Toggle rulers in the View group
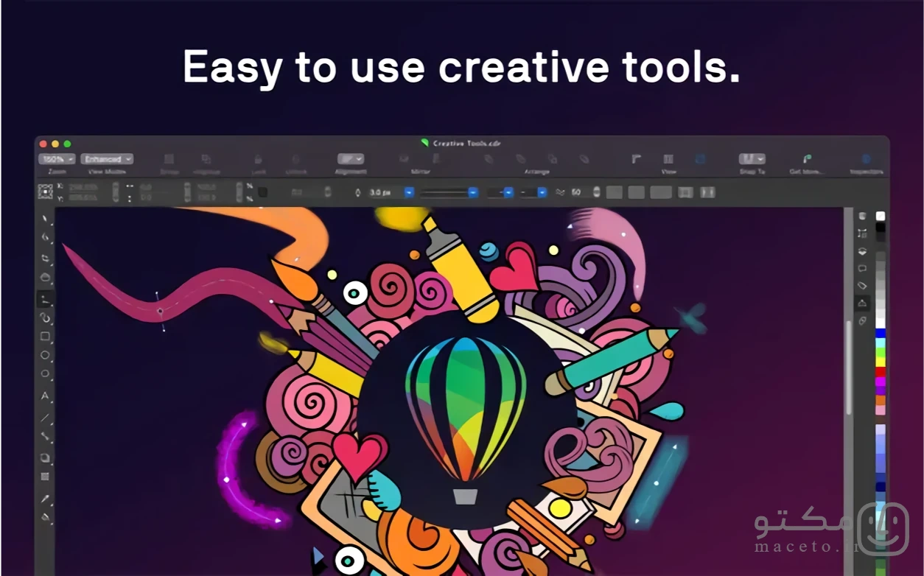The height and width of the screenshot is (576, 924). (637, 159)
